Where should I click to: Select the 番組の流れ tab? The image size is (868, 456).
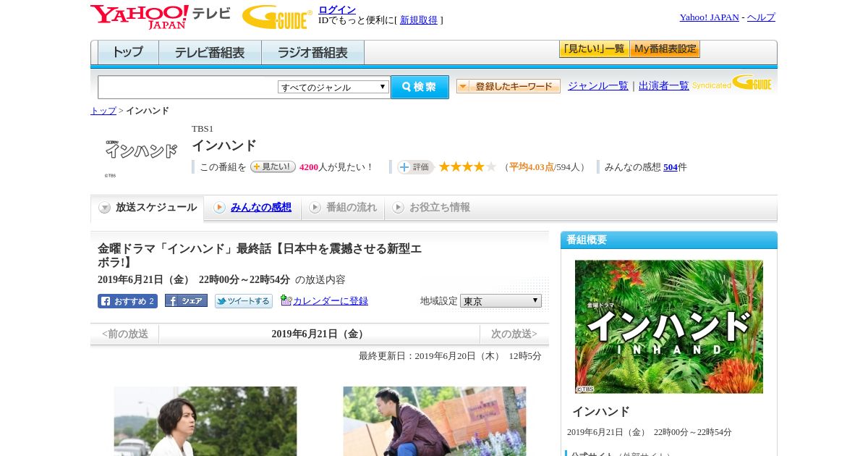coord(343,208)
